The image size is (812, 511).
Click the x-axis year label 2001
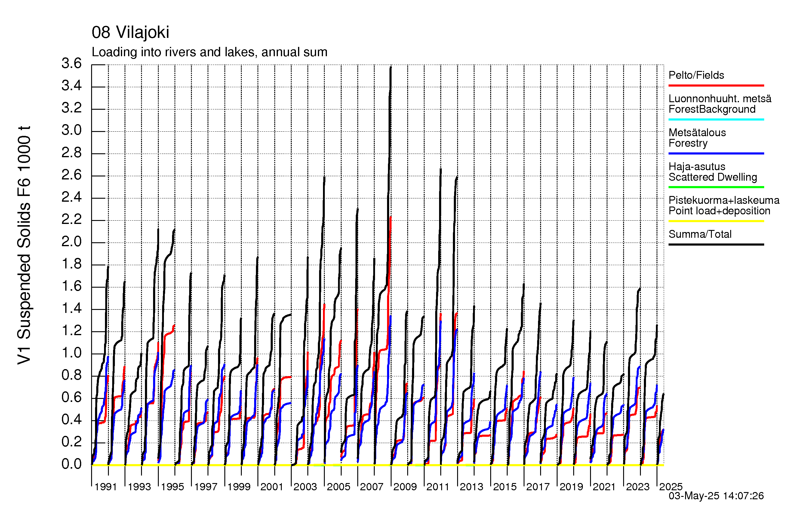[272, 487]
